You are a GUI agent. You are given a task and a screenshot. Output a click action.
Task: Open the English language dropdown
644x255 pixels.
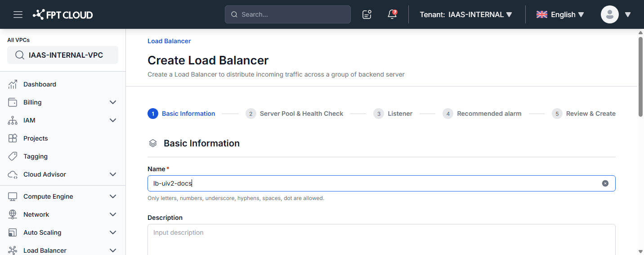click(560, 14)
